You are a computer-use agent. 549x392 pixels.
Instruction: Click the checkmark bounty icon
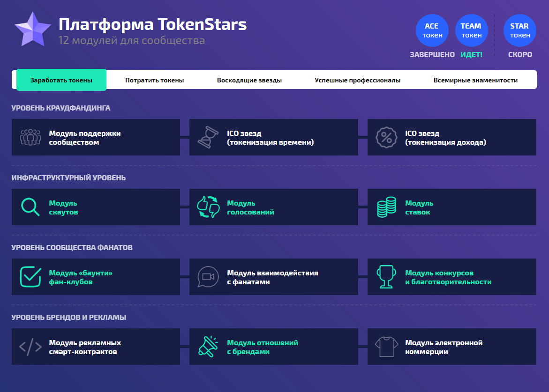[30, 277]
